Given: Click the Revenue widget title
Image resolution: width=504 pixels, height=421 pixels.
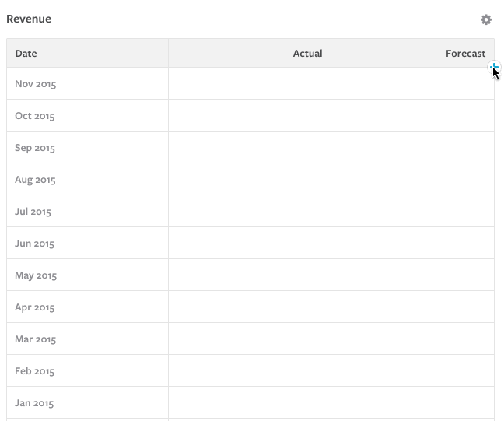Looking at the screenshot, I should 29,19.
